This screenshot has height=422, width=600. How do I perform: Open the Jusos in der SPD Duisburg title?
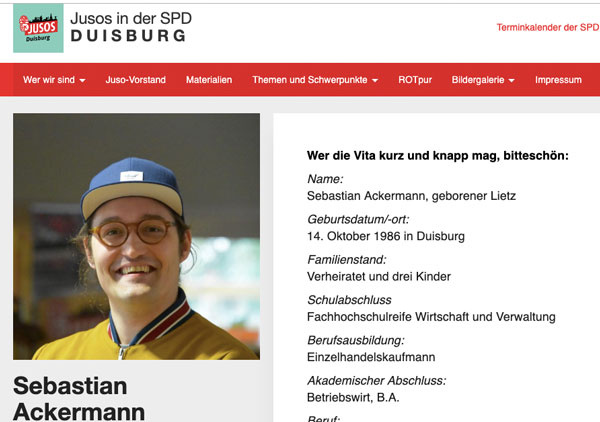tap(131, 27)
